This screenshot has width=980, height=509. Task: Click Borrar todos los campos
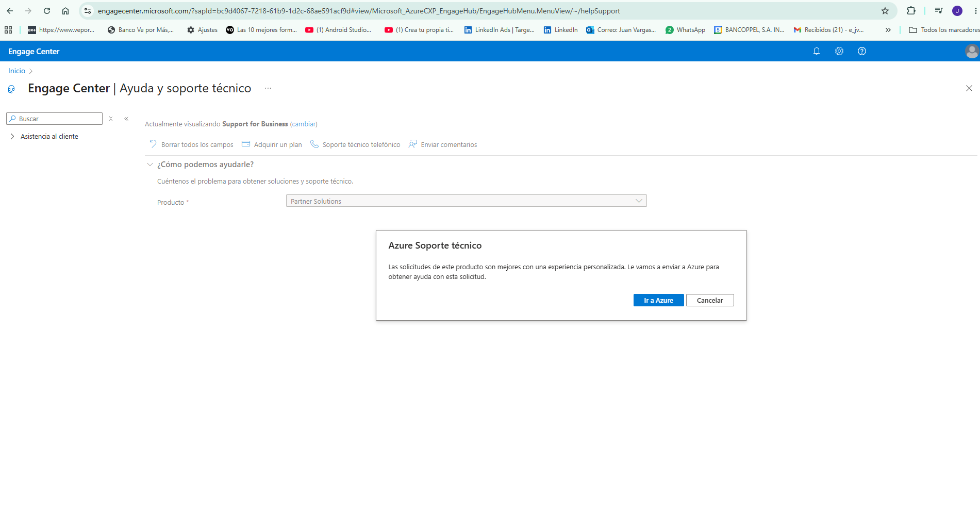point(191,144)
